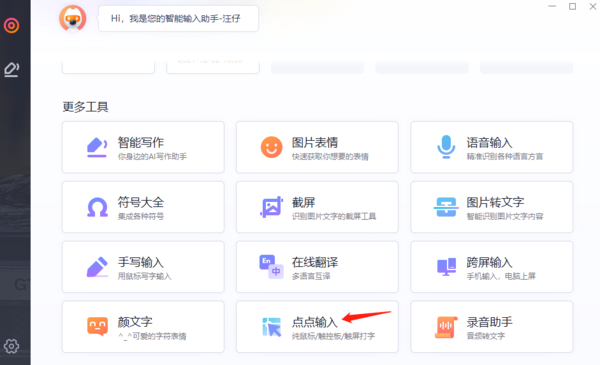Viewport: 600px width, 365px height.
Task: Click the text 多语言互译
Action: (311, 276)
